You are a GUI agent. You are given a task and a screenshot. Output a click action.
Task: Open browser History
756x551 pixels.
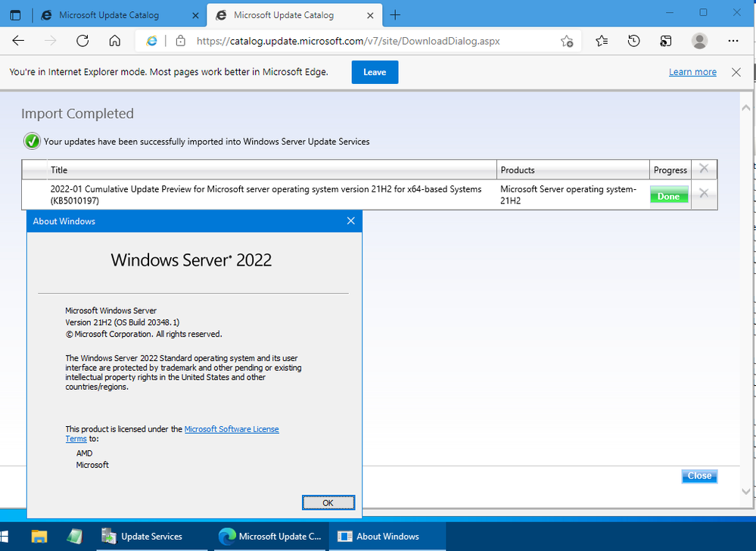[x=633, y=41]
